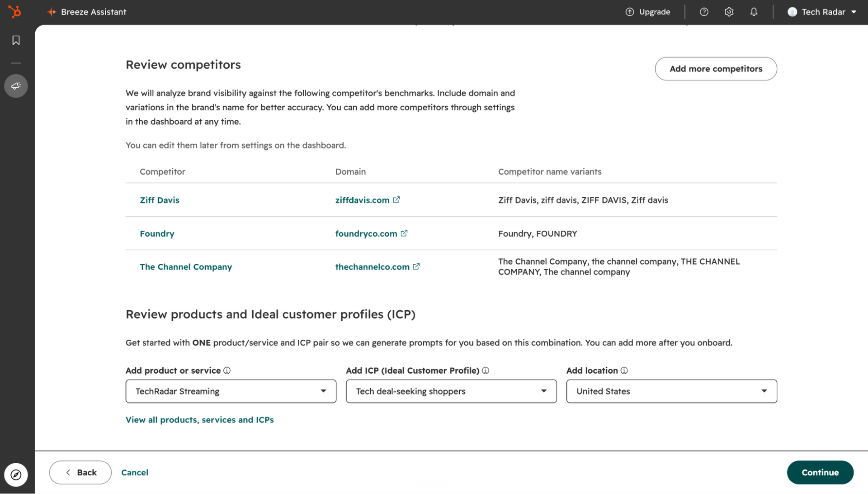Click the Competitor column header
Viewport: 868px width, 494px height.
click(x=162, y=171)
